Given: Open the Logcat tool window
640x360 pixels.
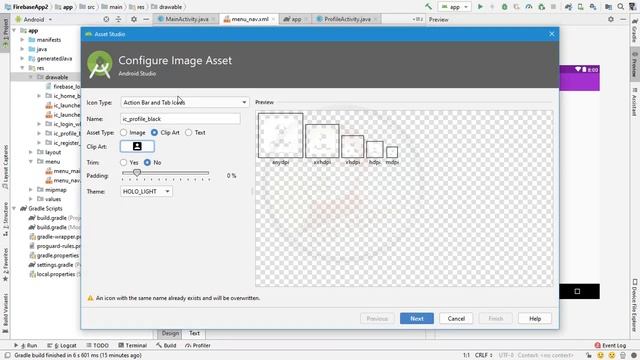Looking at the screenshot, I should pos(62,345).
